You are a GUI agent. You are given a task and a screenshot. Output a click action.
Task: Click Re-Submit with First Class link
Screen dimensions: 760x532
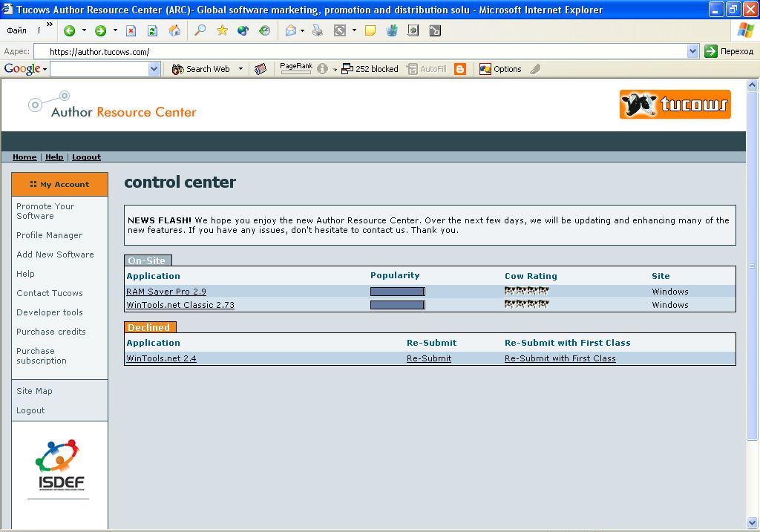[560, 358]
